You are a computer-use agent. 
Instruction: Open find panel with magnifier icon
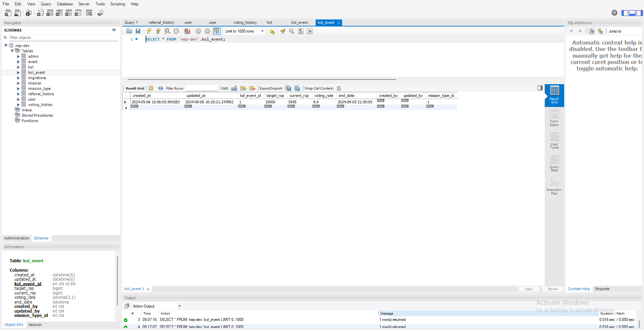(x=292, y=31)
